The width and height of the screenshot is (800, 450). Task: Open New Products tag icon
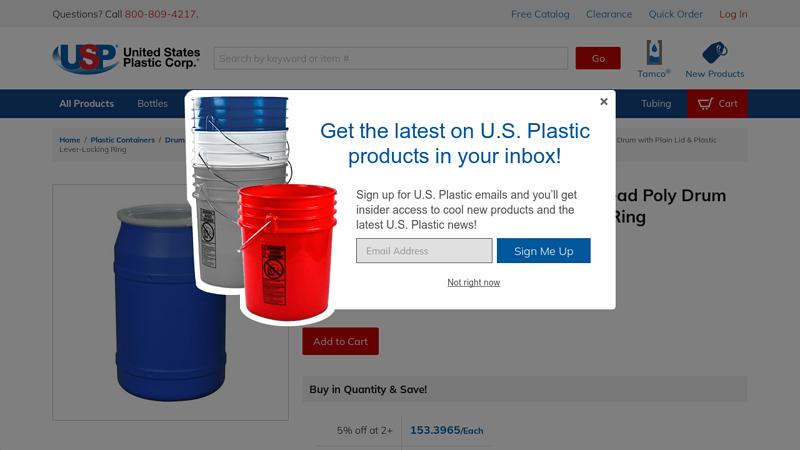(x=715, y=52)
